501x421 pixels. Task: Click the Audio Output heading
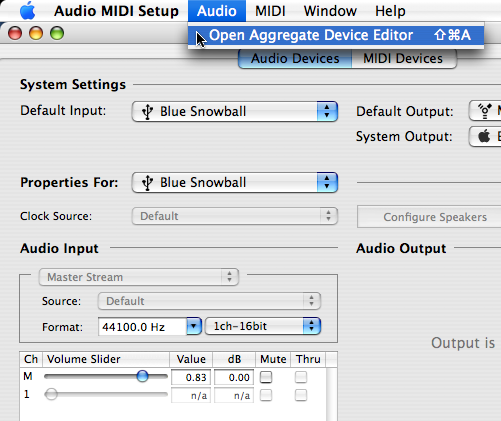[401, 248]
